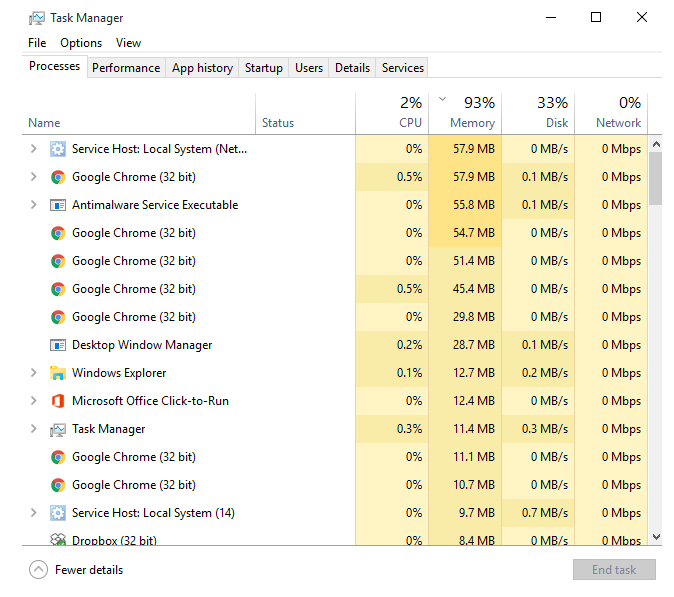Switch to the Performance tab
The width and height of the screenshot is (674, 597).
point(126,68)
